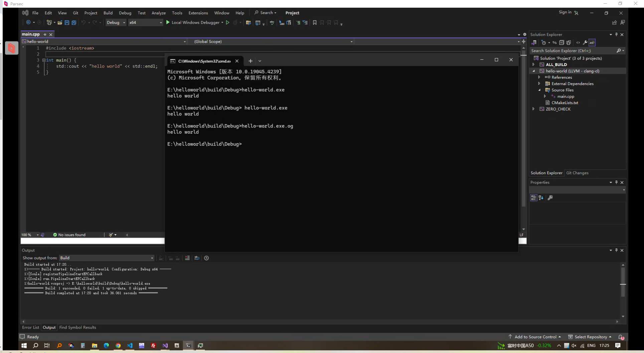Switch views icon in Solution Explorer toolbar
This screenshot has height=353, width=644.
(534, 42)
